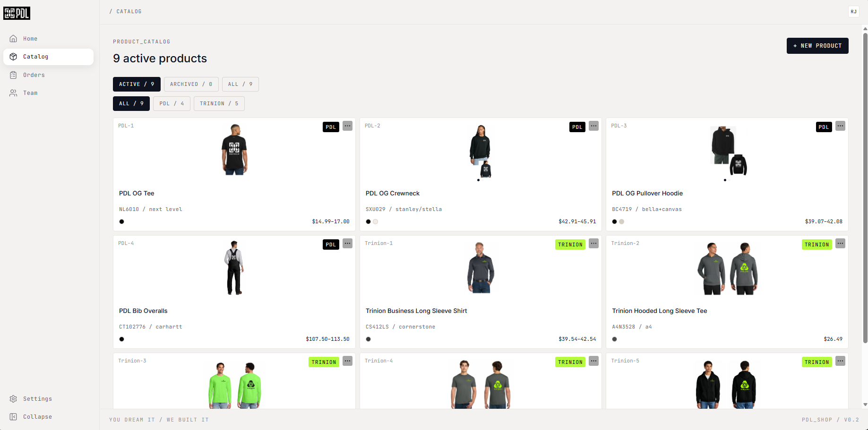This screenshot has height=430, width=868.
Task: Select dark swatch on Trinion Business Long Sleeve Shirt
Action: point(369,339)
